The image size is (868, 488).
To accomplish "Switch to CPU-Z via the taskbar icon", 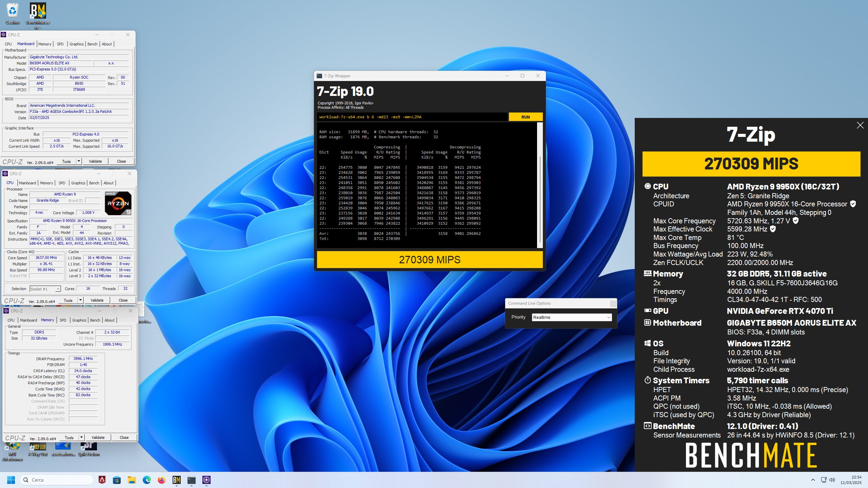I will click(206, 480).
